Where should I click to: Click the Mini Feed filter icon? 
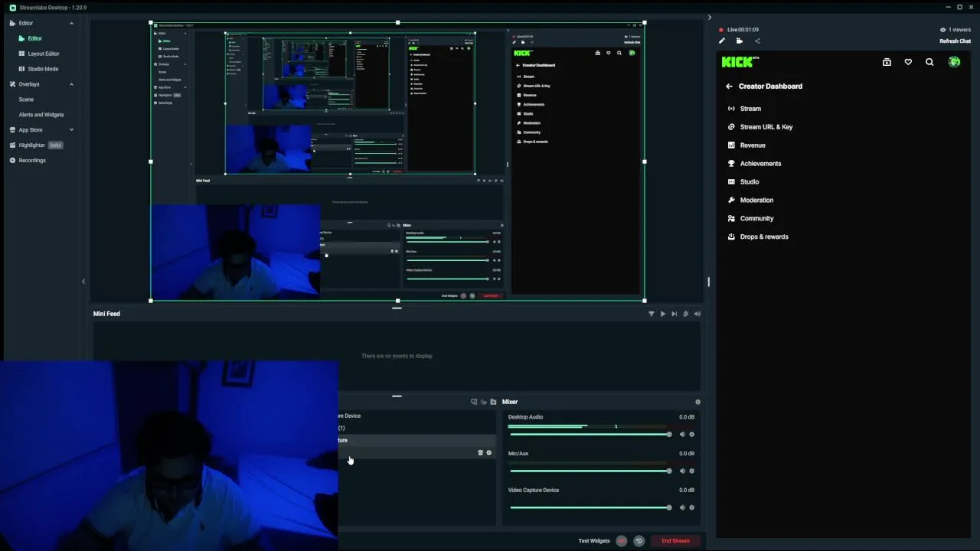click(652, 314)
